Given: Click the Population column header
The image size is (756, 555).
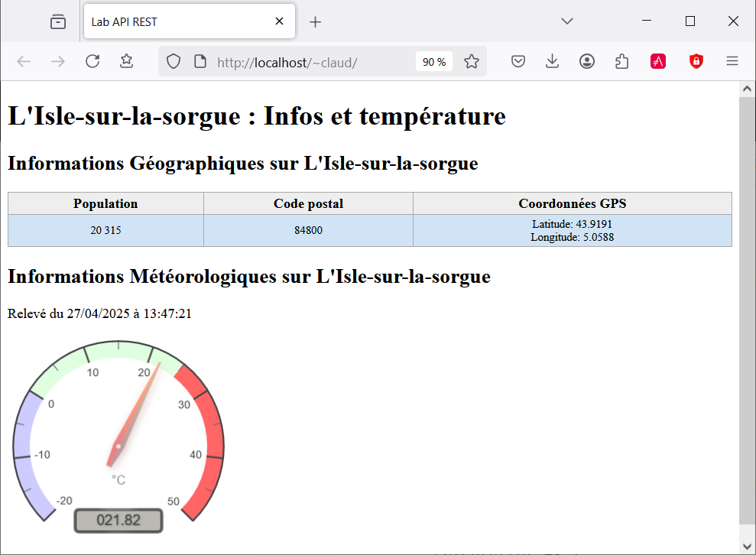Looking at the screenshot, I should [105, 203].
